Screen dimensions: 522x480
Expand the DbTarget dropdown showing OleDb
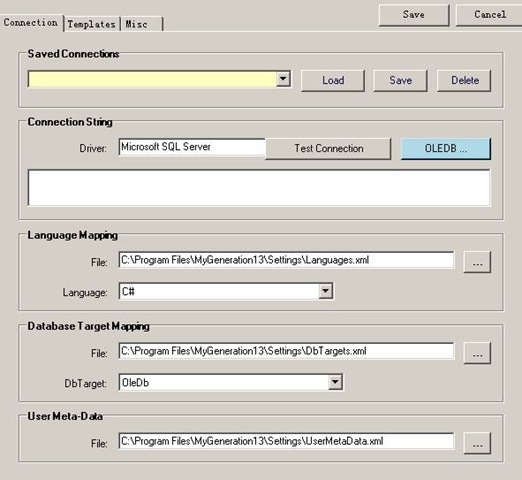(x=335, y=382)
